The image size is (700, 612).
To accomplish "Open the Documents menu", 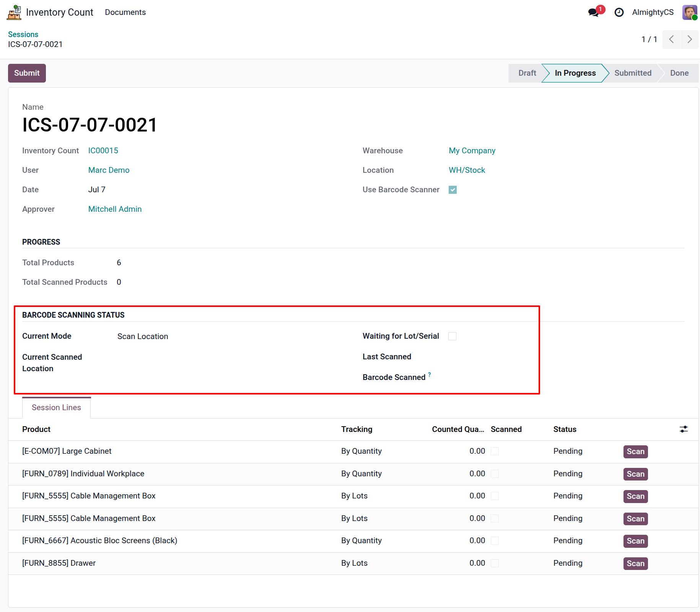I will pos(125,12).
